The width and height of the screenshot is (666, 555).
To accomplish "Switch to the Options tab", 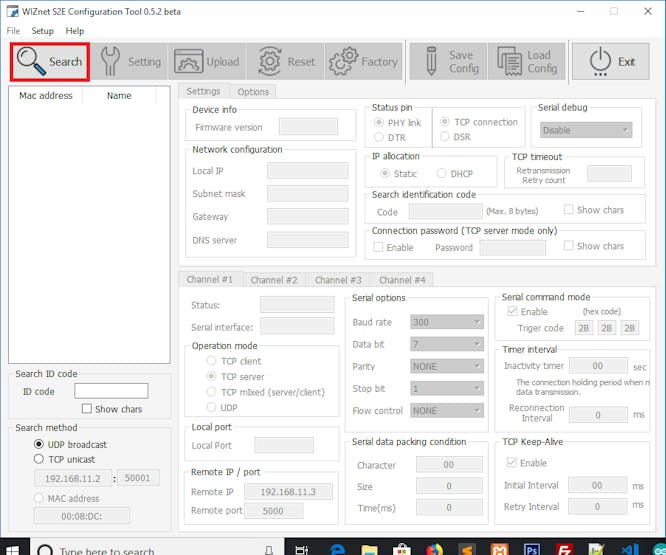I will click(253, 92).
